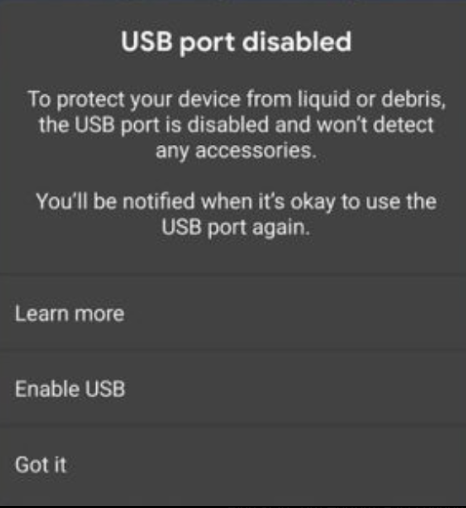This screenshot has width=466, height=508.
Task: Click the word 'debris' in the message
Action: click(413, 99)
